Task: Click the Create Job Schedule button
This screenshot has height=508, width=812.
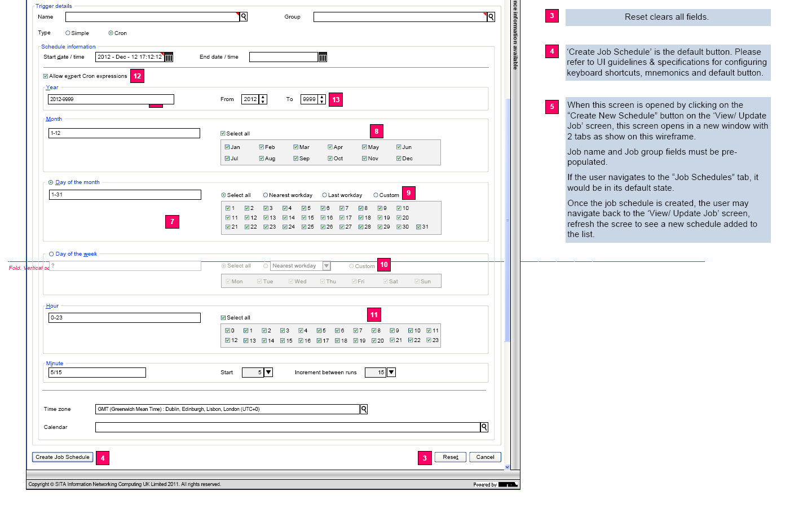Action: 62,457
